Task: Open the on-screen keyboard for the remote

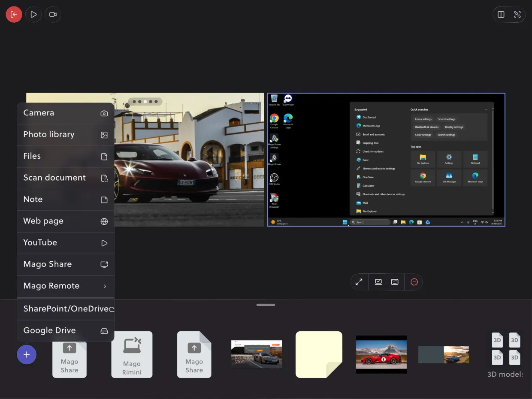Action: point(395,282)
